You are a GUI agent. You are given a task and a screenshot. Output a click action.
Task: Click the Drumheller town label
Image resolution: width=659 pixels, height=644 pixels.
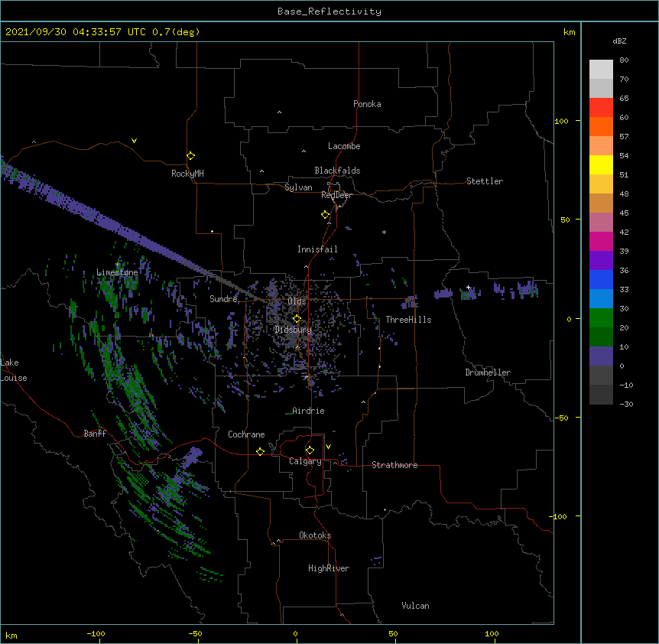(488, 372)
